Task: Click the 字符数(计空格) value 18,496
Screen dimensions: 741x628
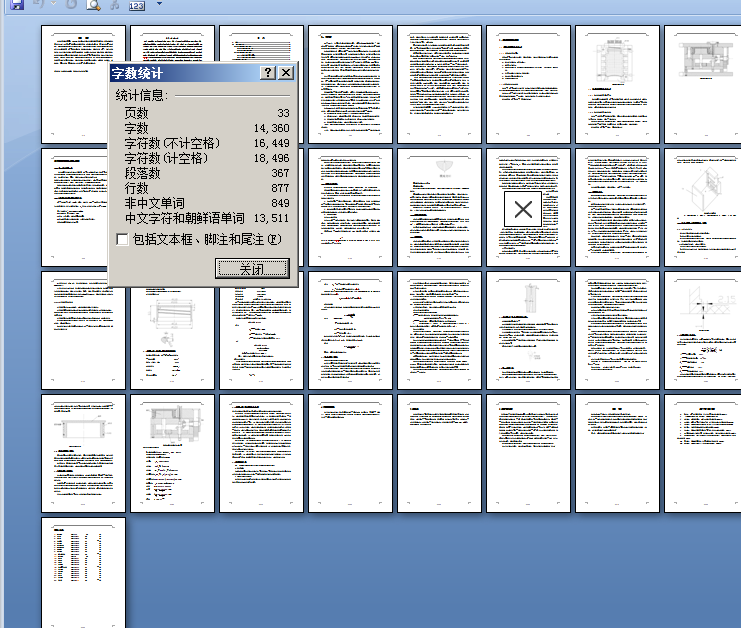Action: 271,158
